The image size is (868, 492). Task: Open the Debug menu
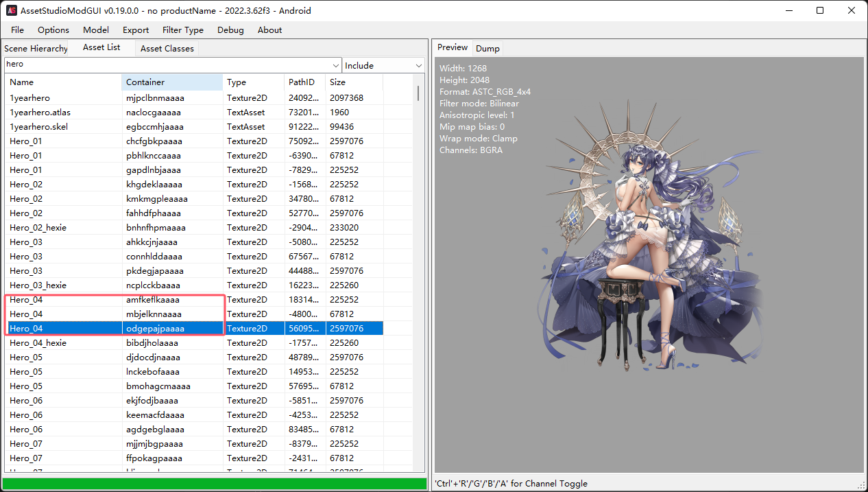point(230,30)
